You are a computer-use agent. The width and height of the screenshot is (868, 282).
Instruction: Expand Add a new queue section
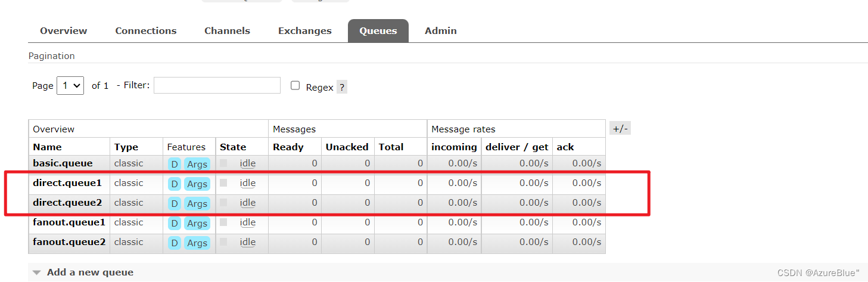coord(90,272)
